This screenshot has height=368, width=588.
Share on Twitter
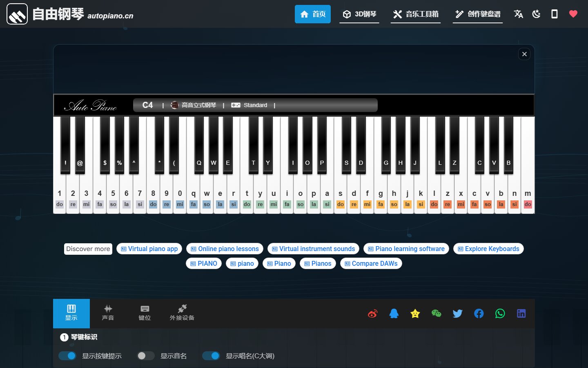(458, 314)
